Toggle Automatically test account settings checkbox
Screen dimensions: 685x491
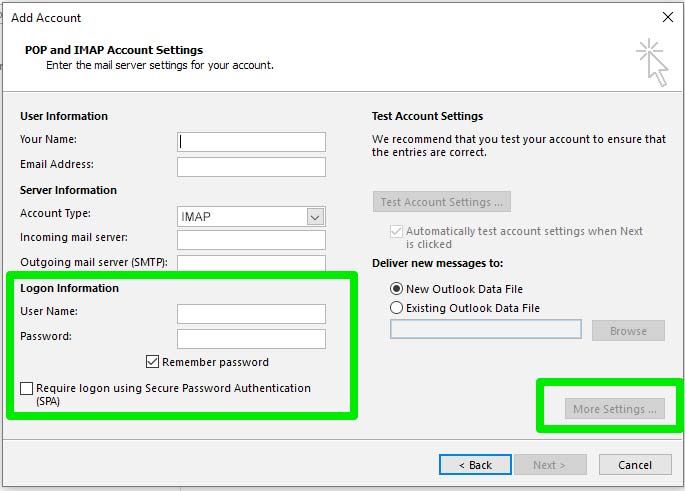pos(396,231)
